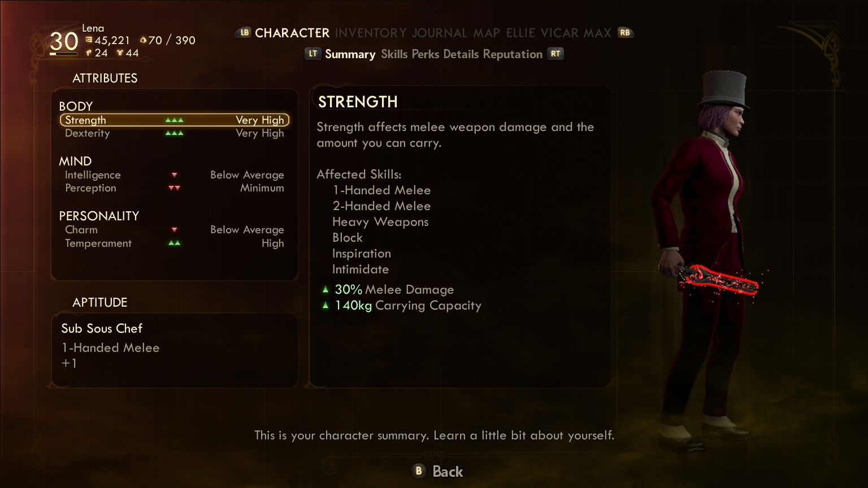
Task: Go to the JOURNAL tab
Action: point(440,33)
